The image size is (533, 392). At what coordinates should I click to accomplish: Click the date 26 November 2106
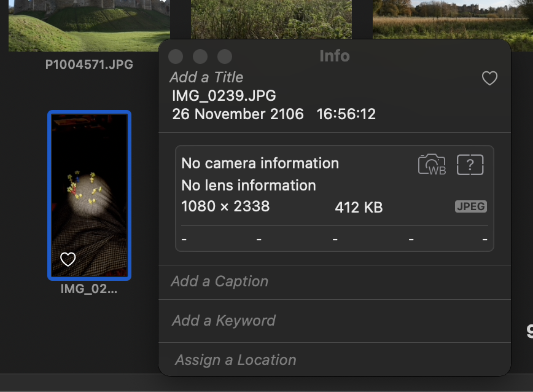[238, 114]
